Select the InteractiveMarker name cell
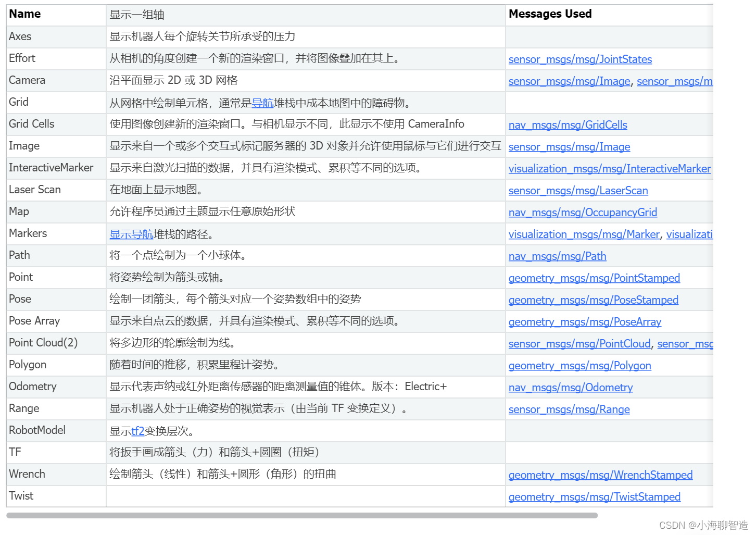Viewport: 756px width, 535px height. [56, 168]
